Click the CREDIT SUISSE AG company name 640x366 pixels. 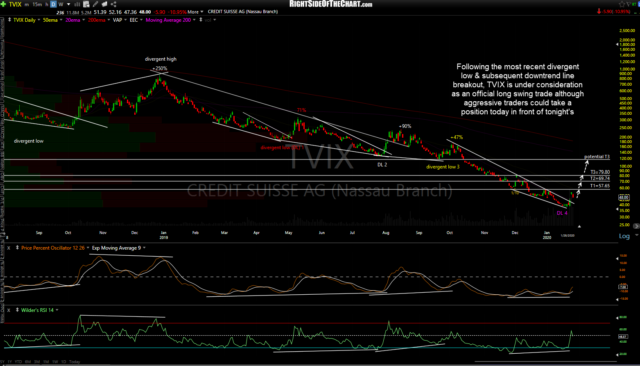pos(242,12)
